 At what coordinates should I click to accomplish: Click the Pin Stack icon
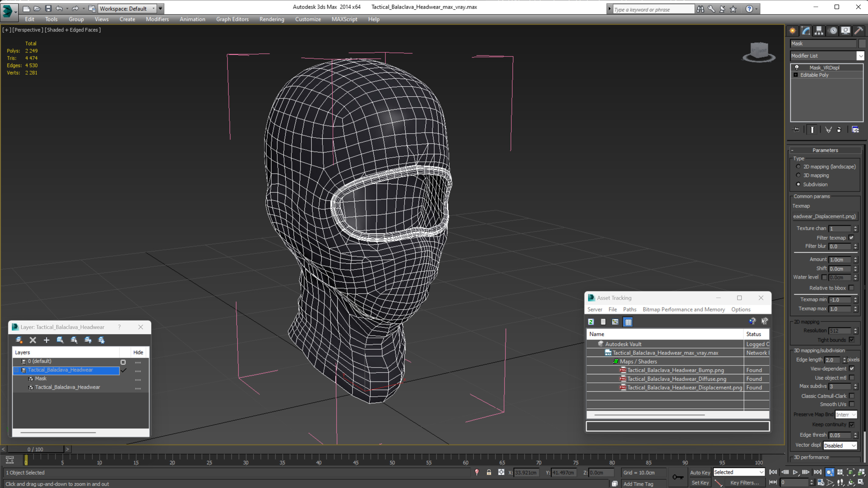(x=796, y=129)
